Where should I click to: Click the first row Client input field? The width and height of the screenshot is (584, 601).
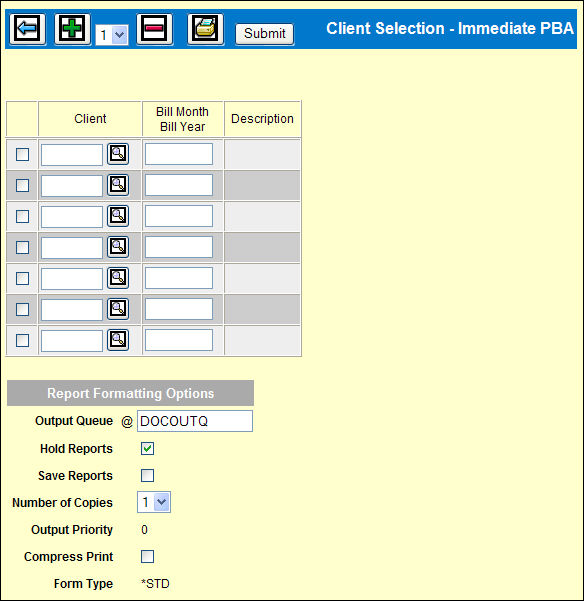click(x=72, y=155)
